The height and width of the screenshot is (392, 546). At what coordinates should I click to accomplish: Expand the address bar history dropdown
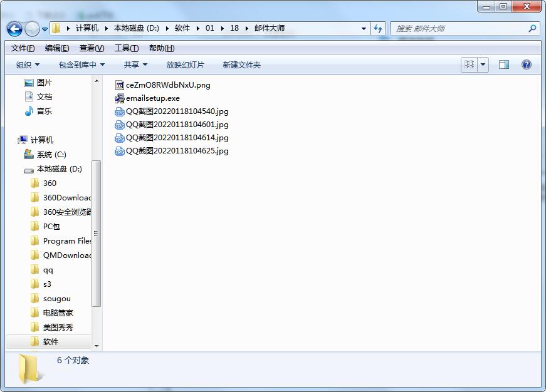click(x=362, y=29)
